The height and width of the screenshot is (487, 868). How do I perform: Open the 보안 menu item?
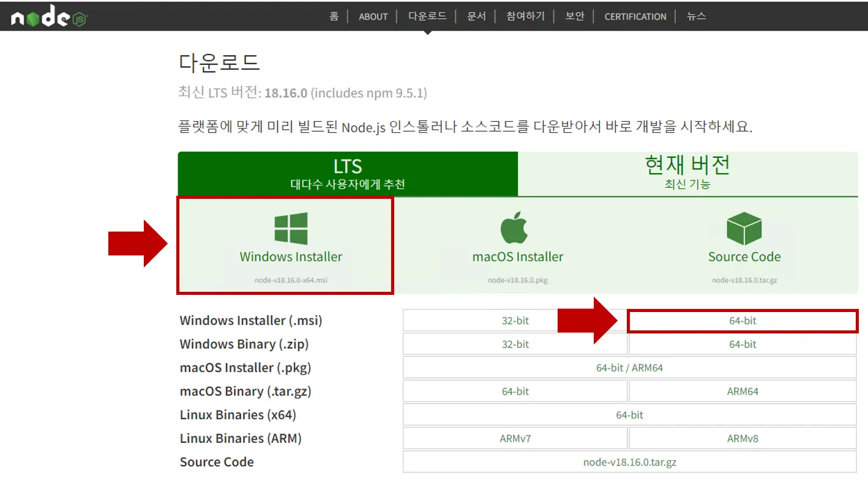pos(575,17)
